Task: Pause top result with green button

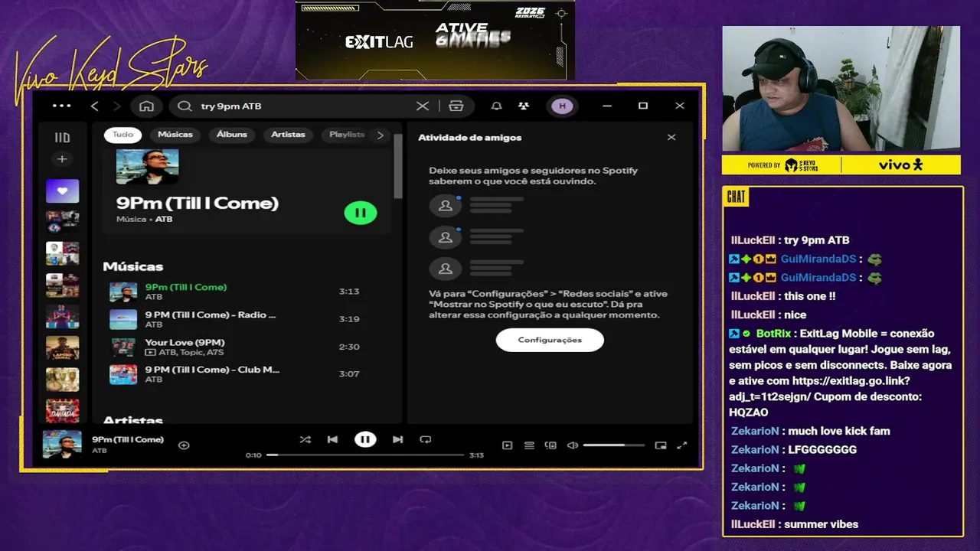Action: pyautogui.click(x=361, y=213)
